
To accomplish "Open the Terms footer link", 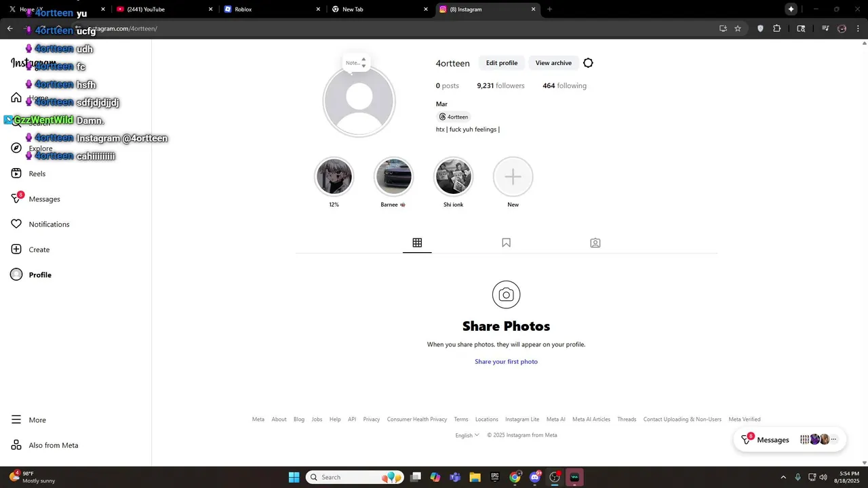I will click(461, 420).
